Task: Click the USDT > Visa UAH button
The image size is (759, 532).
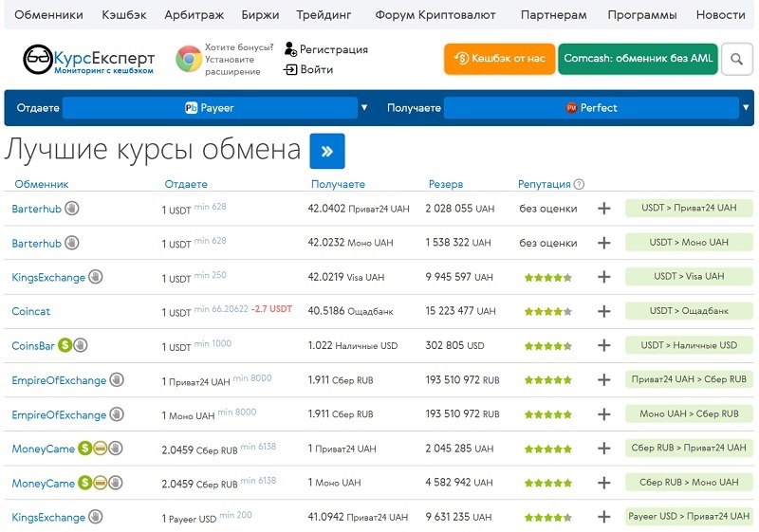Action: (x=689, y=276)
